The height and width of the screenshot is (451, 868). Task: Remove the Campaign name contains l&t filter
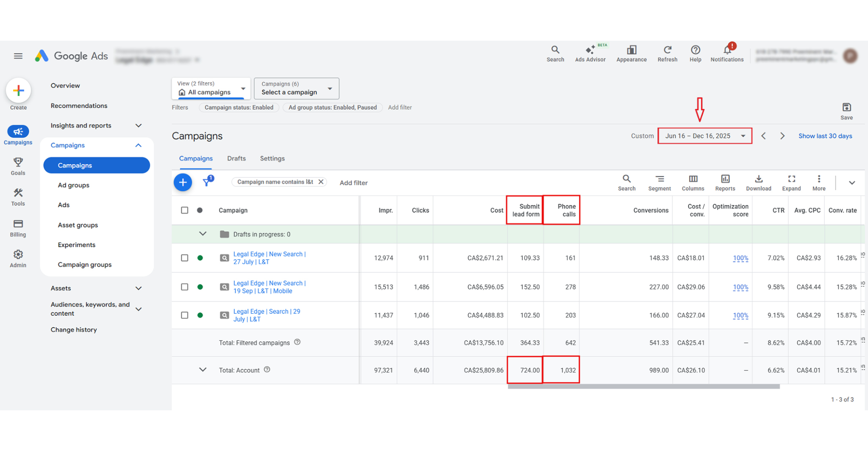[321, 182]
